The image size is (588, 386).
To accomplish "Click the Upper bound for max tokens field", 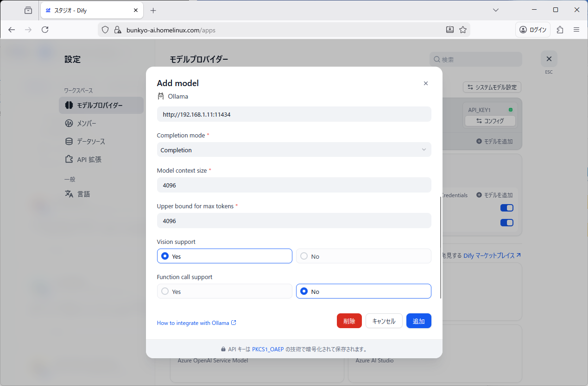I will point(294,221).
